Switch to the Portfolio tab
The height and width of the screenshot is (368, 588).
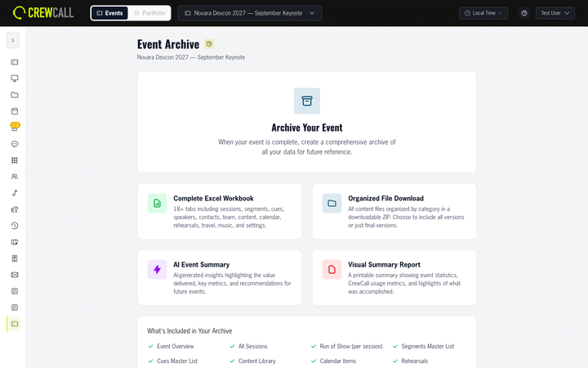(149, 13)
